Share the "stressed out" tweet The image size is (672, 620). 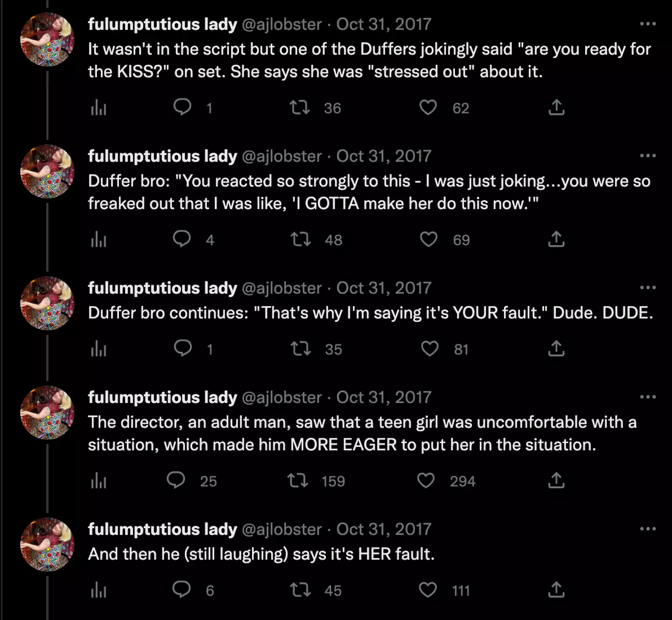pos(556,108)
